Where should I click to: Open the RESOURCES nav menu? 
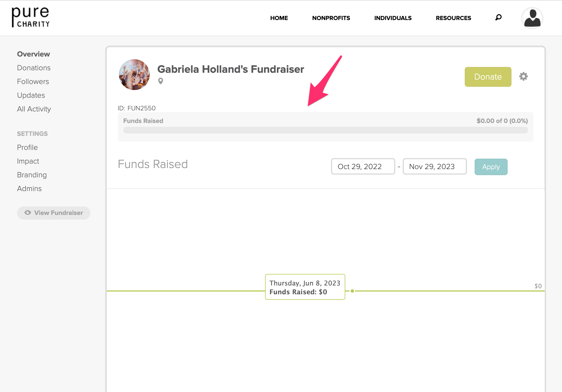point(453,18)
